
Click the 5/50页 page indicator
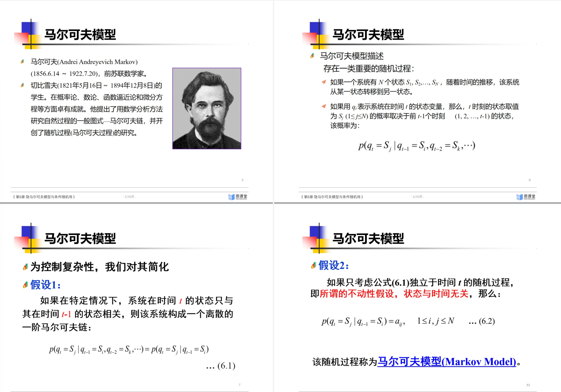coord(129,197)
